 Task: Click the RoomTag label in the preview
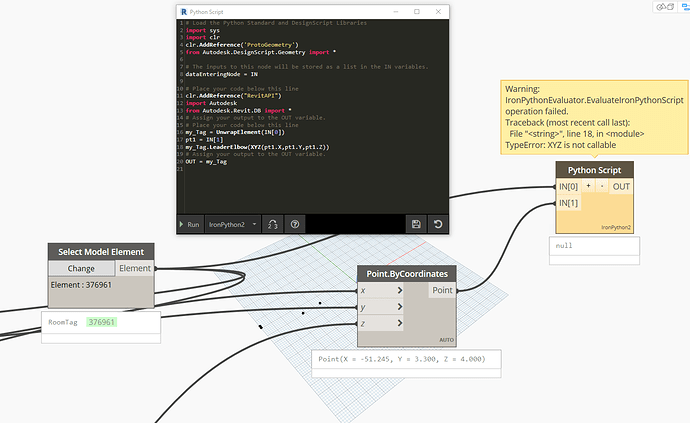pyautogui.click(x=63, y=322)
